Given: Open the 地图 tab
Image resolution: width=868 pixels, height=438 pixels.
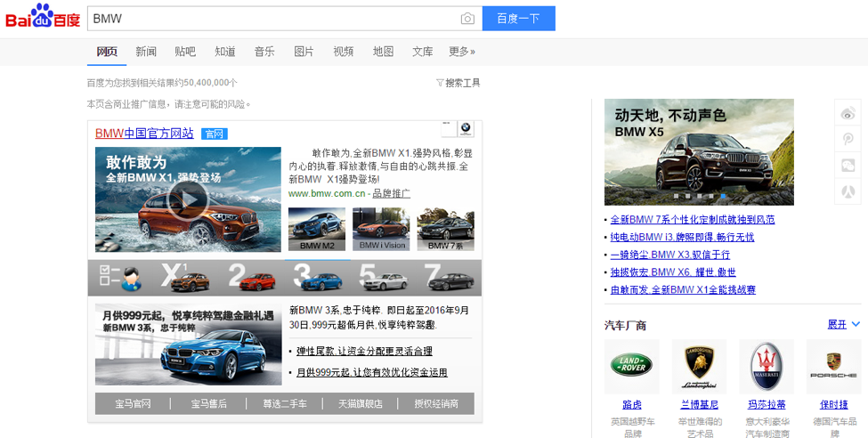Looking at the screenshot, I should pos(383,52).
